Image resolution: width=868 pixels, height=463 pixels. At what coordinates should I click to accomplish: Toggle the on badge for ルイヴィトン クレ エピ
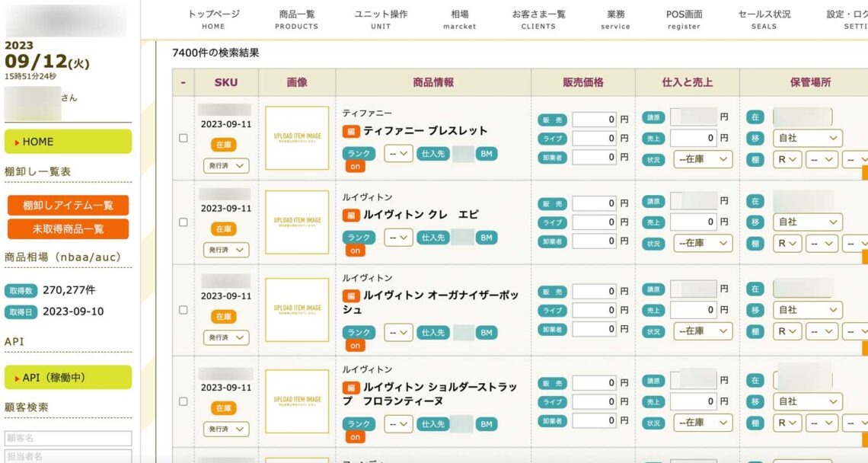pyautogui.click(x=355, y=251)
